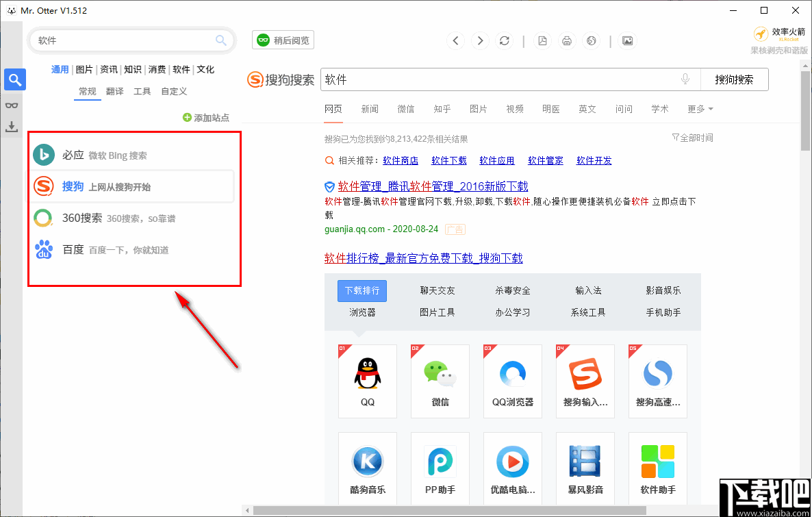Open the 软件下载 related link
Viewport: 812px width, 517px height.
[x=449, y=161]
